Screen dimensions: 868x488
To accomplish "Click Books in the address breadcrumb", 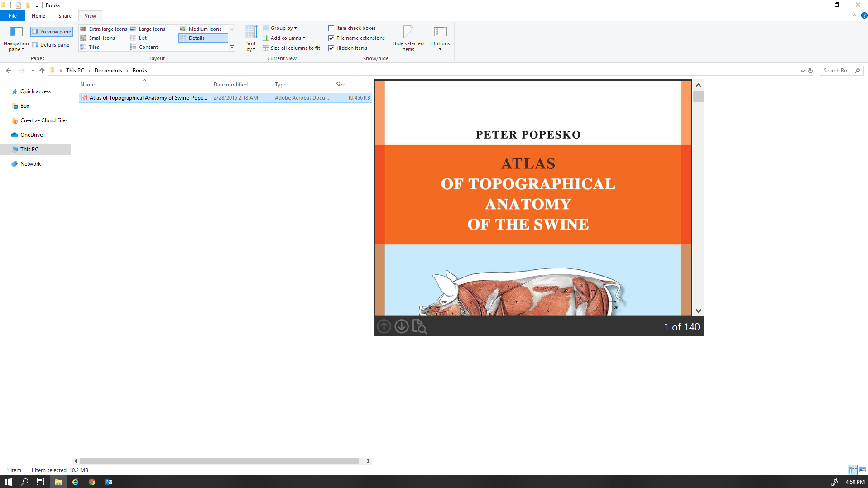I will pos(140,71).
